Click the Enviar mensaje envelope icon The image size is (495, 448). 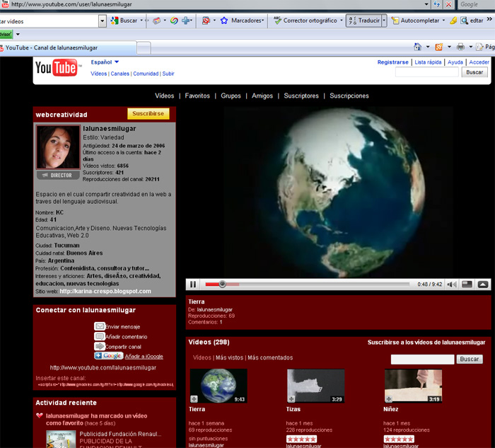pos(100,326)
